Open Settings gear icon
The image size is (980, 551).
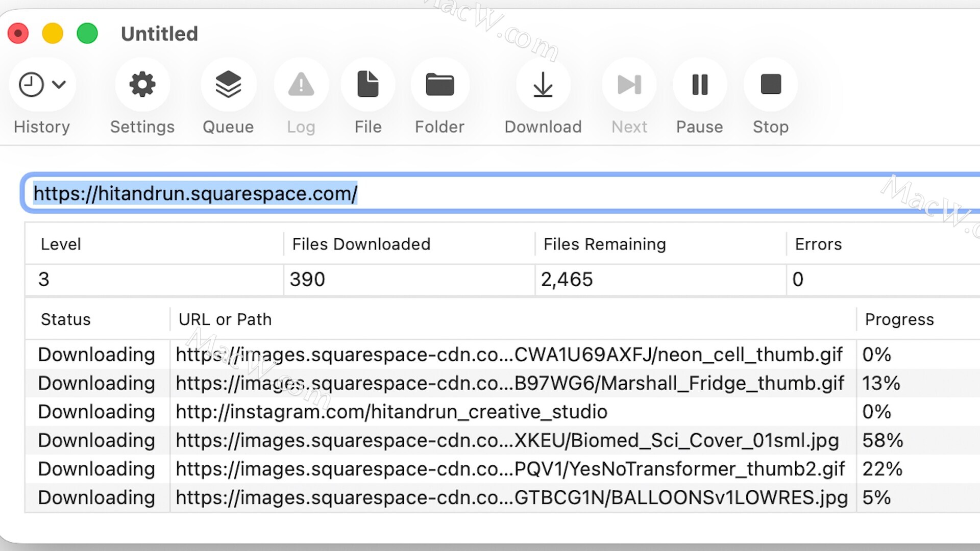[142, 85]
